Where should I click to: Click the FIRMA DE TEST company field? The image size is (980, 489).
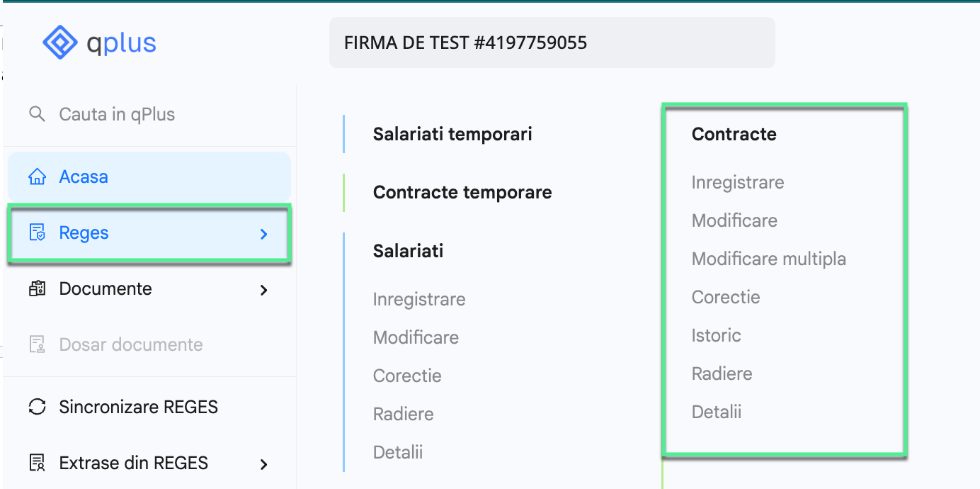click(x=552, y=43)
